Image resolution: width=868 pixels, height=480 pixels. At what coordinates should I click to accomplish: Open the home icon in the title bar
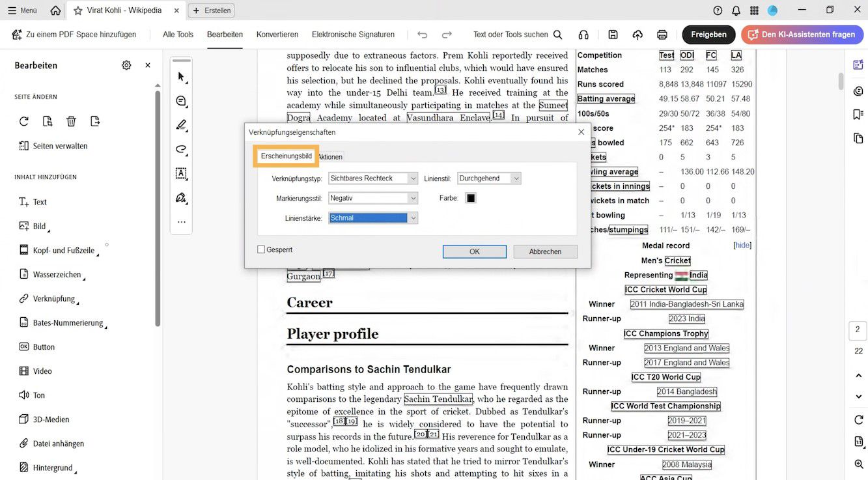(55, 10)
